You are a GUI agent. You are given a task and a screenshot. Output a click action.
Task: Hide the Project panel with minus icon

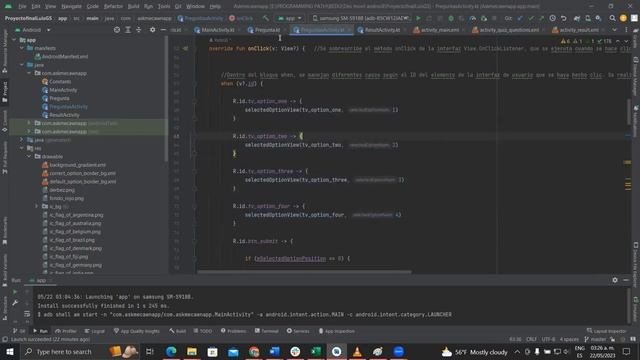pos(163,30)
